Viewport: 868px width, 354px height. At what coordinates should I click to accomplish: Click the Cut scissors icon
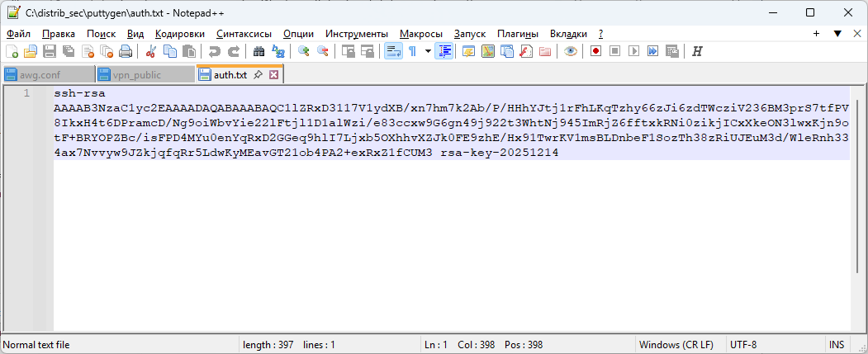pos(150,51)
